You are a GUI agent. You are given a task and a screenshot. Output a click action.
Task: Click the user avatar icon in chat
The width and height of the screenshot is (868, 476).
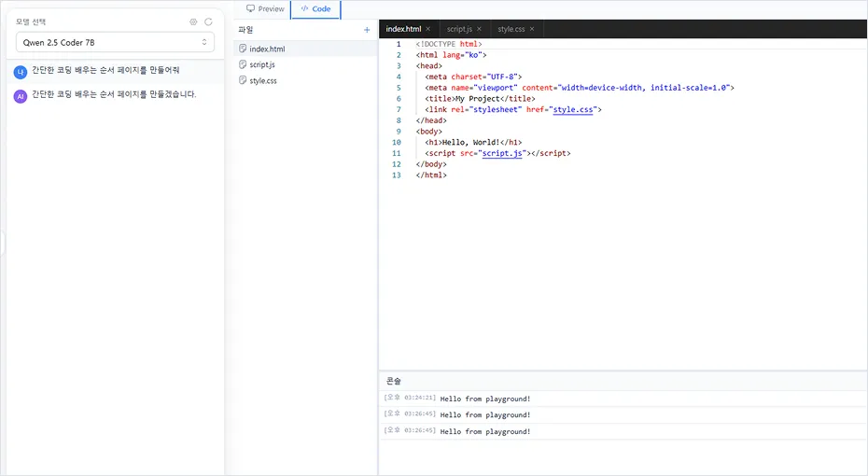click(21, 72)
